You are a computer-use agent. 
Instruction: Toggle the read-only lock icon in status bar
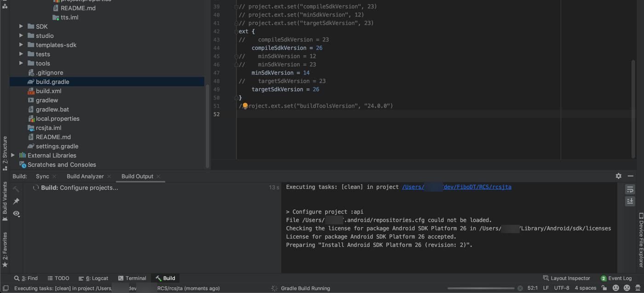pos(604,288)
